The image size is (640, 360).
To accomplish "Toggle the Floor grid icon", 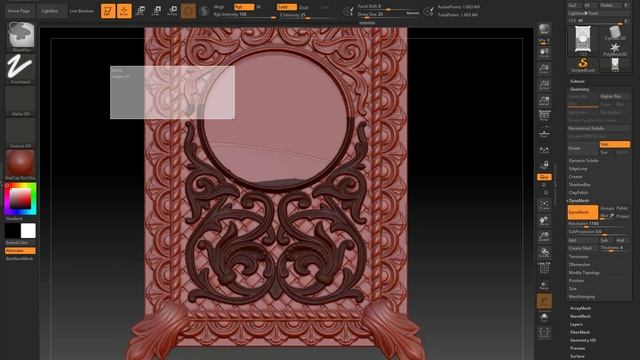I will (544, 133).
